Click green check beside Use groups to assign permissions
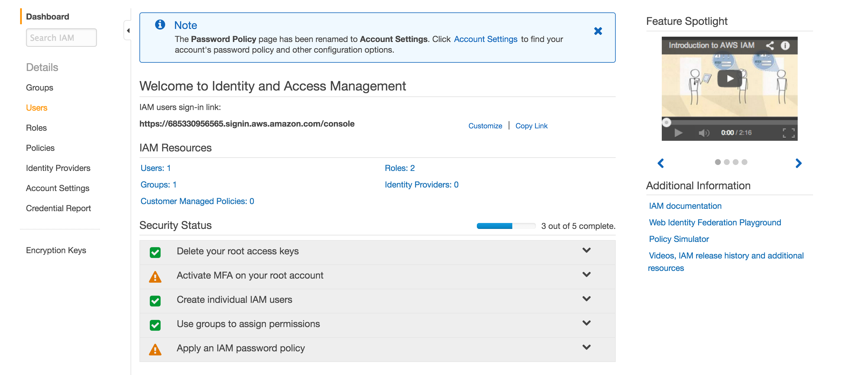 (155, 325)
